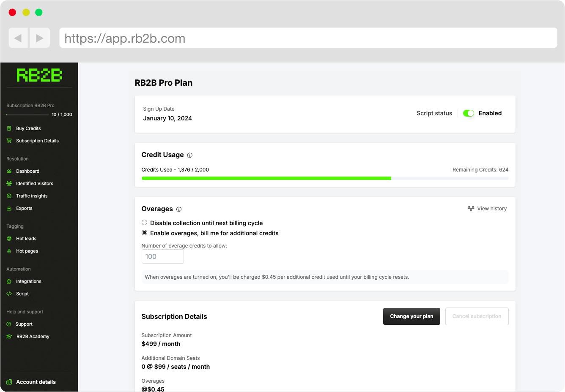Click the "Subscription RB2B Pro" sidebar label
Screen dimensions: 565x392
[x=30, y=106]
